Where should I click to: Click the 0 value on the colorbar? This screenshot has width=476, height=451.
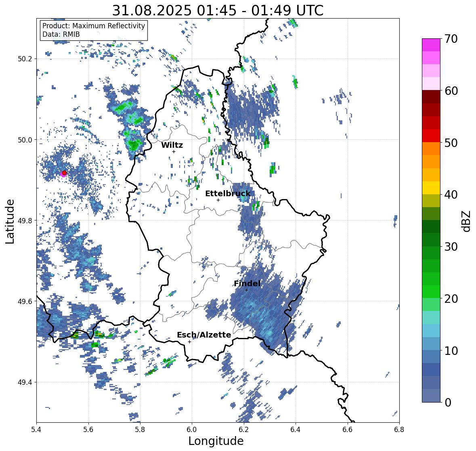[448, 403]
